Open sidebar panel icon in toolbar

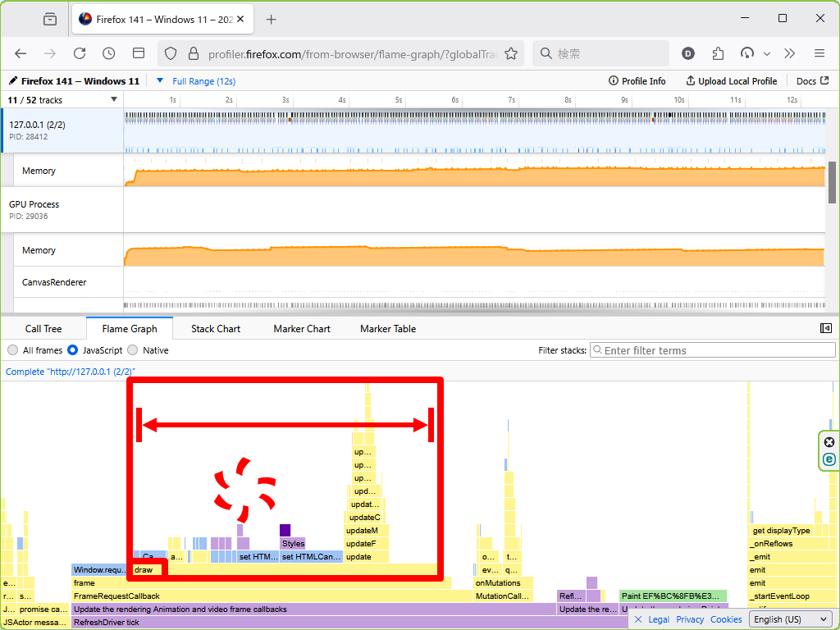click(x=139, y=53)
